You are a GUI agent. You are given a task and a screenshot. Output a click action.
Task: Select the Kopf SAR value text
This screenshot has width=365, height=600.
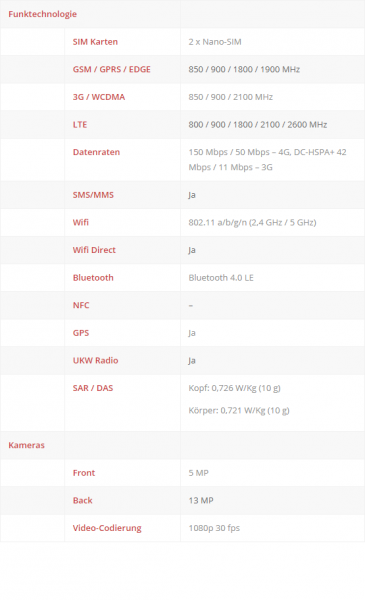coord(235,388)
